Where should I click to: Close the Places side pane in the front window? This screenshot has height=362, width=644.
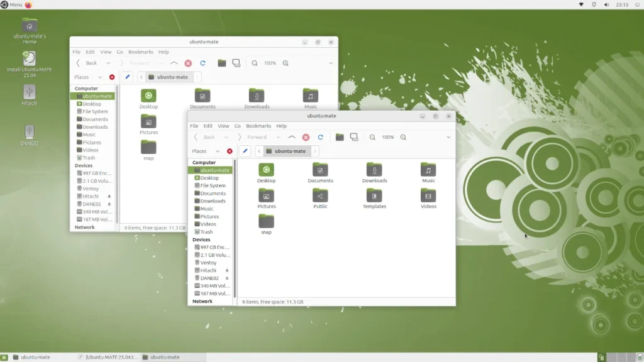tap(230, 151)
